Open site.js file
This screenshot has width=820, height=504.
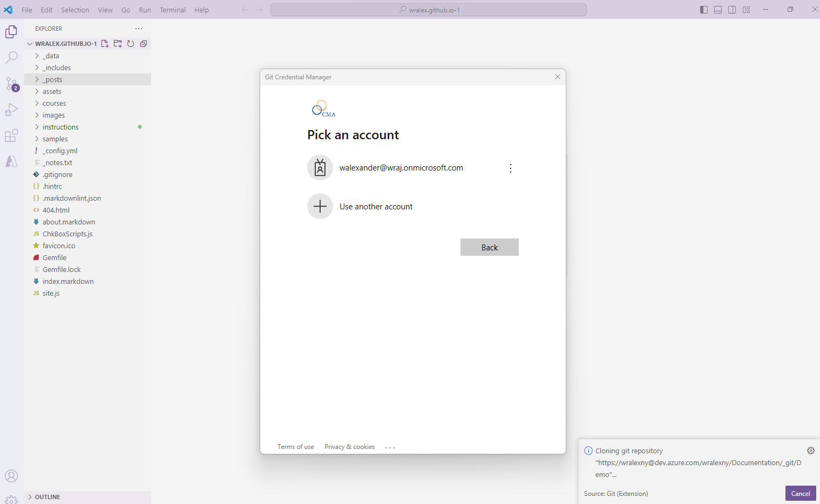coord(88,293)
